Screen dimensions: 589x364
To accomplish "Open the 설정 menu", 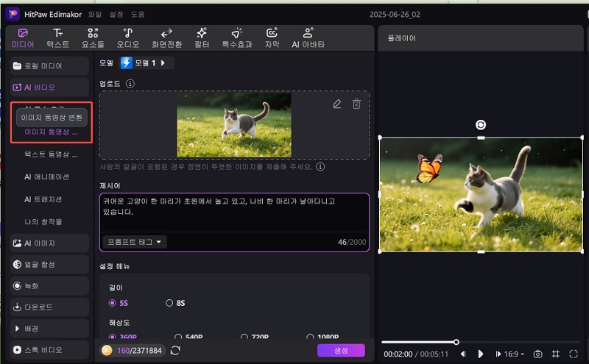I will 116,14.
